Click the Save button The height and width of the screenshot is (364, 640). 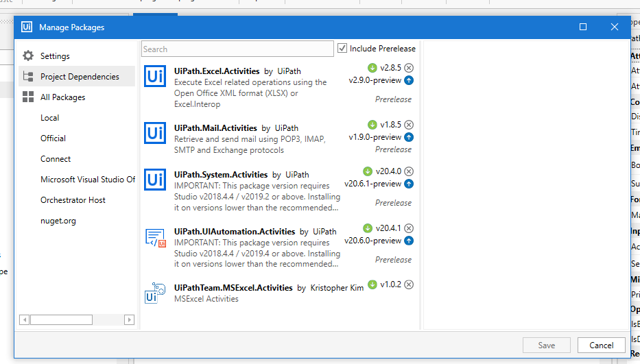pos(546,345)
